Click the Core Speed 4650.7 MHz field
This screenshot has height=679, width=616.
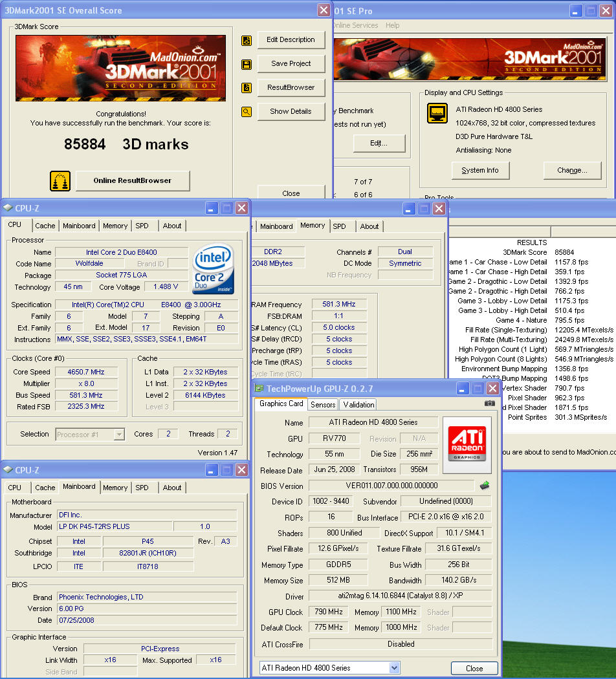click(86, 372)
